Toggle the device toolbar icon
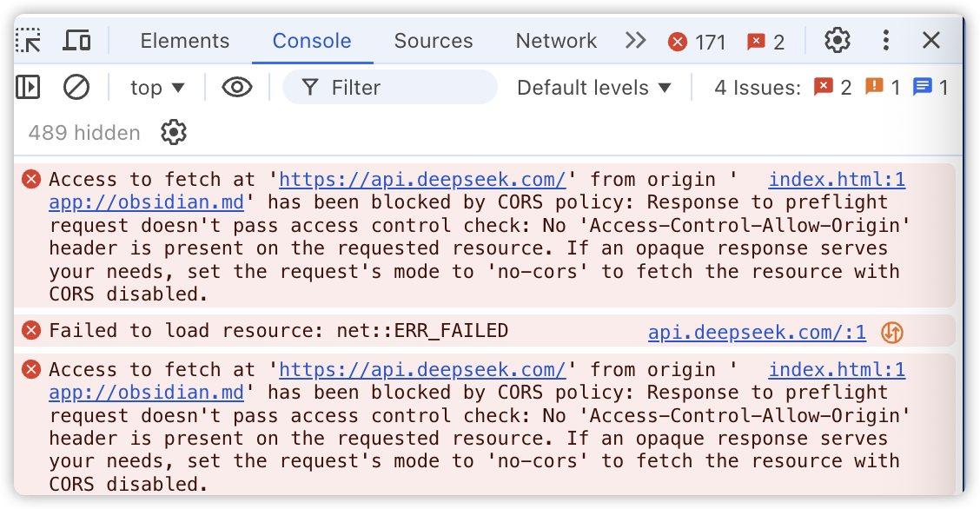Viewport: 980px width, 509px height. pos(76,41)
